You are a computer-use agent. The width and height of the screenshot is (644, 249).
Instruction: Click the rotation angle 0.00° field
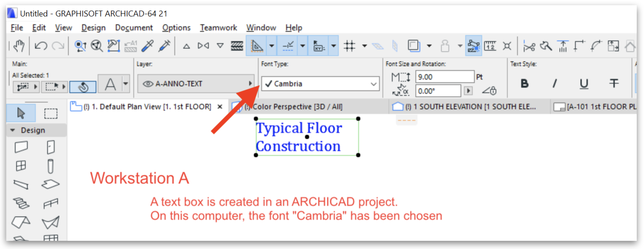pyautogui.click(x=438, y=90)
